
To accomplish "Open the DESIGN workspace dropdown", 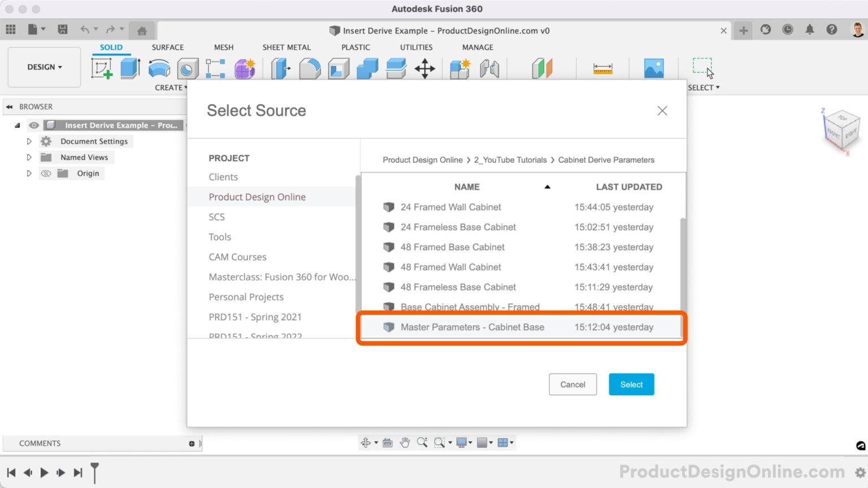I will 44,67.
